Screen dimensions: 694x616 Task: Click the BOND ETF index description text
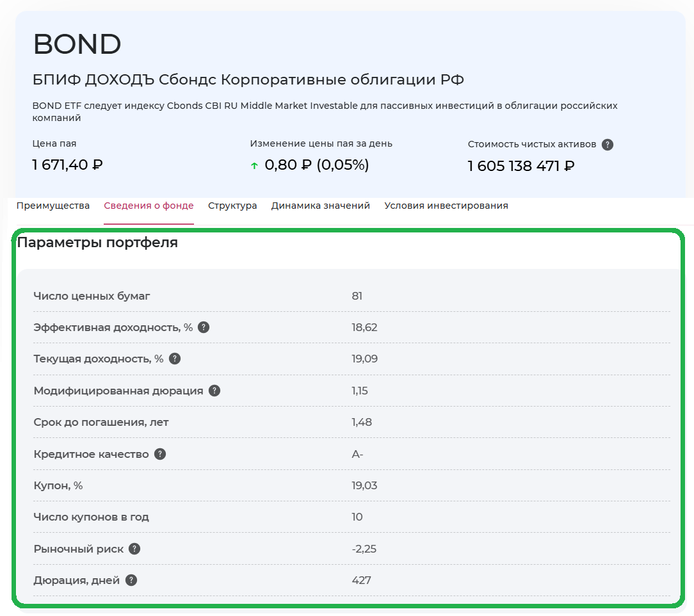[x=325, y=111]
